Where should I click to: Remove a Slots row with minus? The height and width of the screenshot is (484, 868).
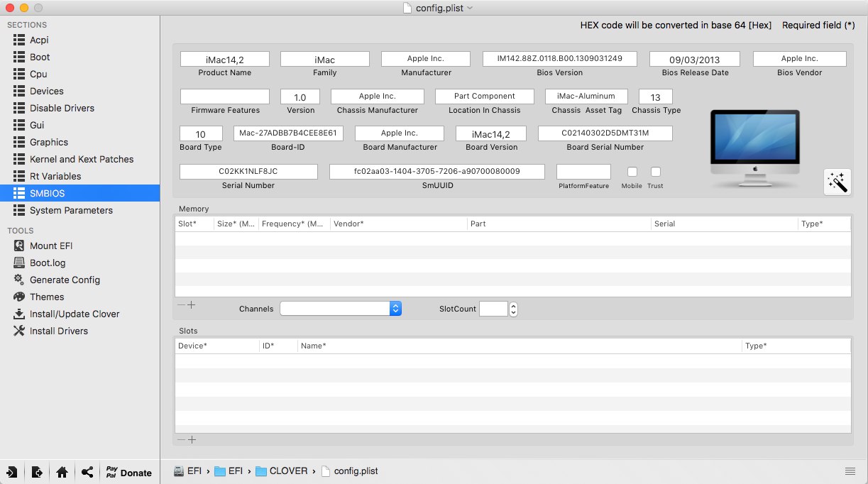[181, 439]
